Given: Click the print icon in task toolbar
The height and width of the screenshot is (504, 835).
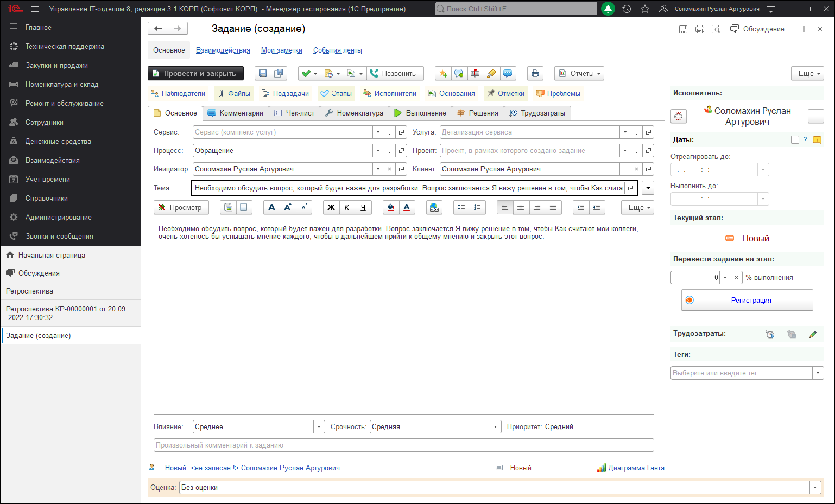Looking at the screenshot, I should tap(535, 74).
